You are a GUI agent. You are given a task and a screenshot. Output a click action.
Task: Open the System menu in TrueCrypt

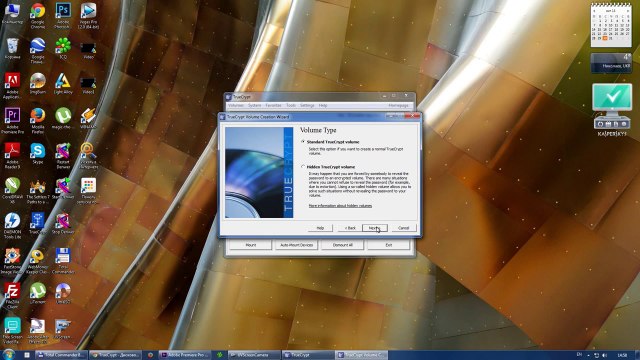click(x=254, y=105)
